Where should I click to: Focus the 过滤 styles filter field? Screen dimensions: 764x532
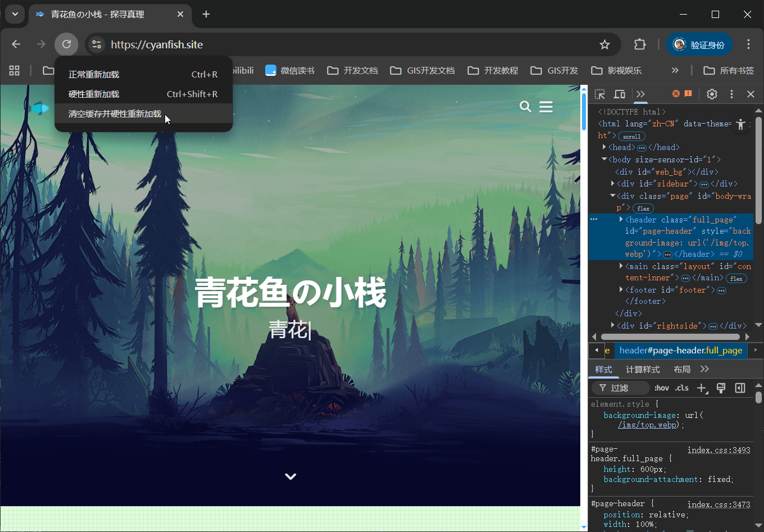[x=620, y=388]
